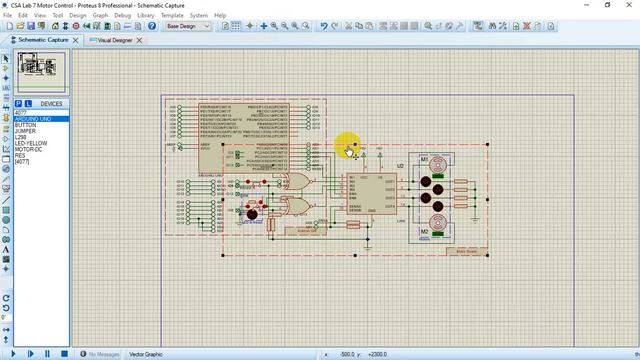This screenshot has width=640, height=360.
Task: Select L298 in devices list
Action: coord(41,137)
